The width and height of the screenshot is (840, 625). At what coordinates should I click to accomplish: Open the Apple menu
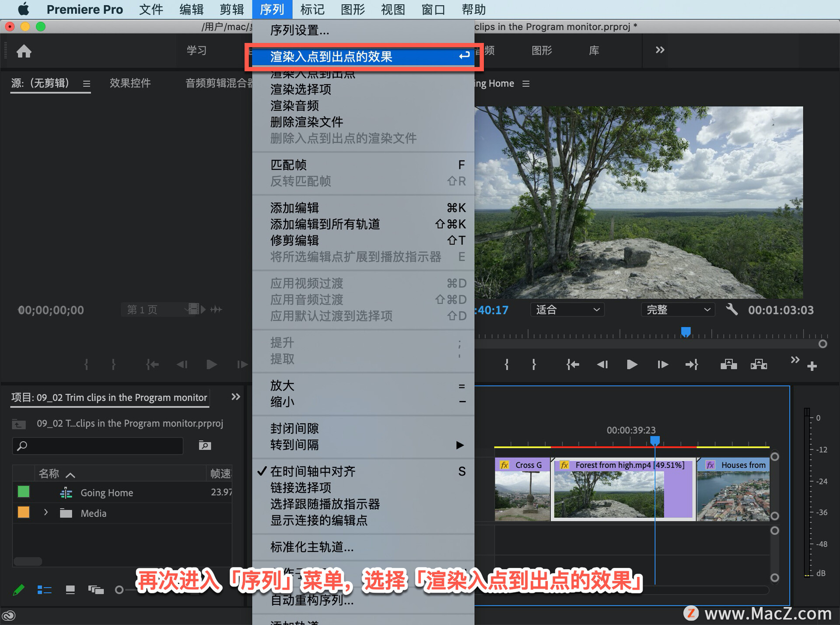pos(24,9)
